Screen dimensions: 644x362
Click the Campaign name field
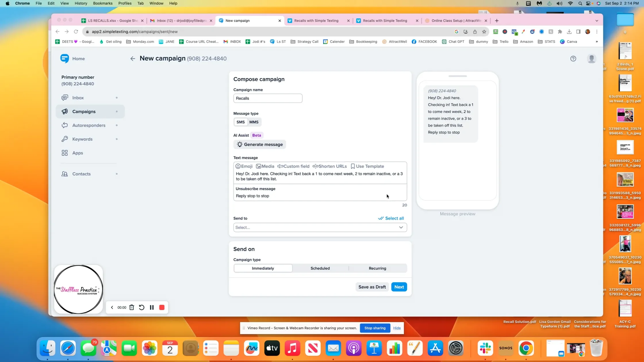tap(268, 98)
